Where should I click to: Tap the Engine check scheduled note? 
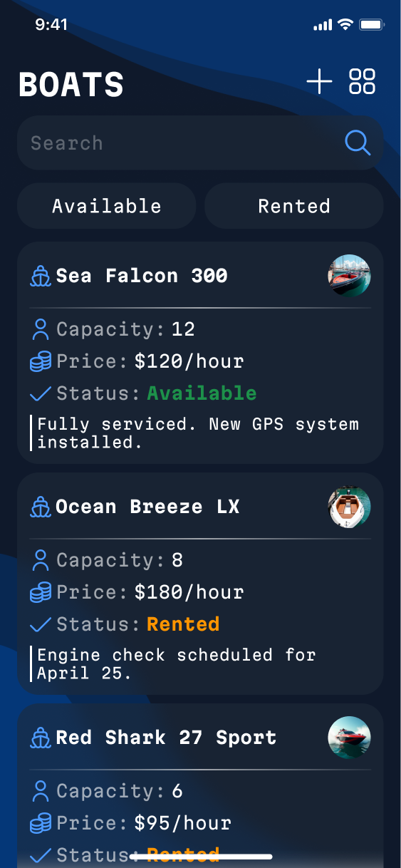click(x=176, y=663)
